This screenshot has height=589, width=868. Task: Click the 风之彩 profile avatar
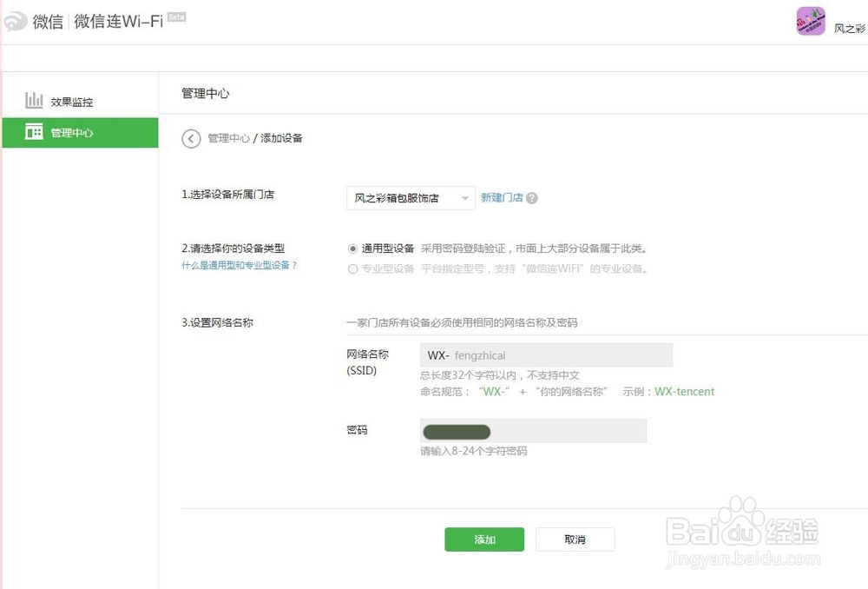(x=810, y=22)
